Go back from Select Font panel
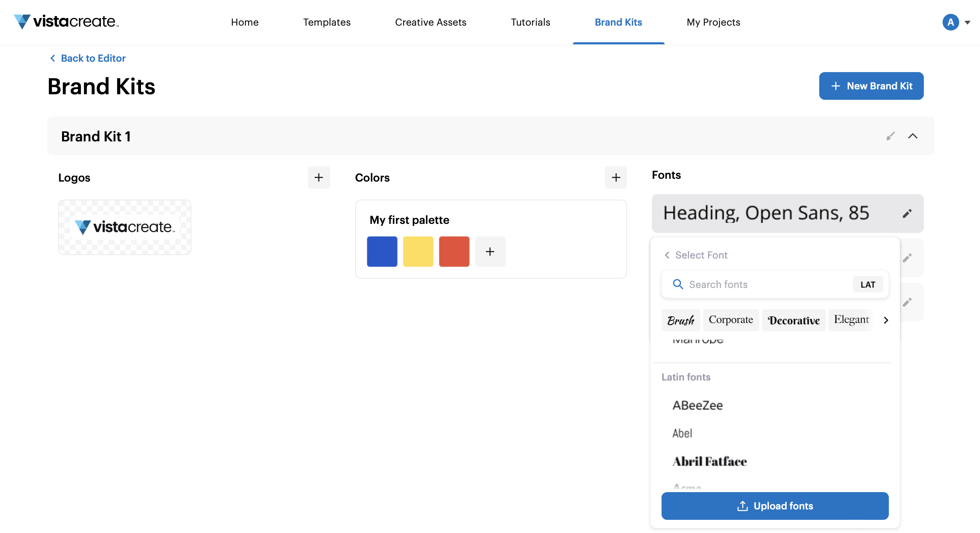980x533 pixels. click(x=667, y=255)
